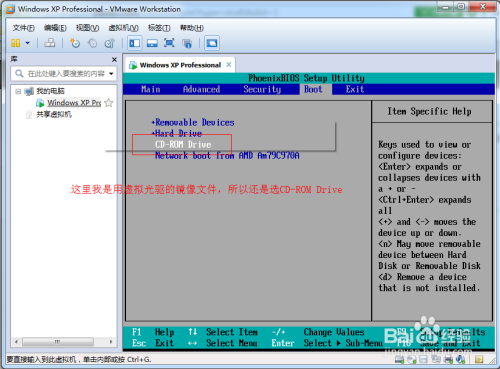
Task: Click the Select Sub-Menu legend text
Action: point(343,343)
